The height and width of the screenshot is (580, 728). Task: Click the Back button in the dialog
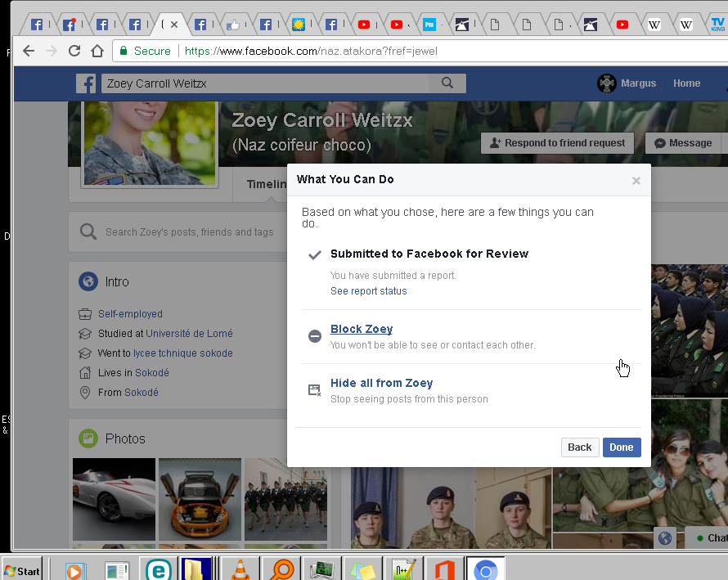pos(580,447)
